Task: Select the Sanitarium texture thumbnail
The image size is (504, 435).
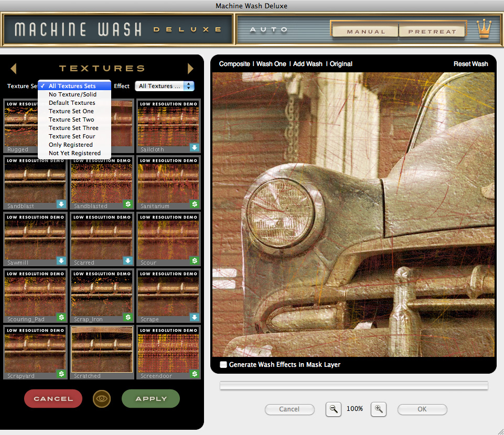Action: tap(168, 182)
